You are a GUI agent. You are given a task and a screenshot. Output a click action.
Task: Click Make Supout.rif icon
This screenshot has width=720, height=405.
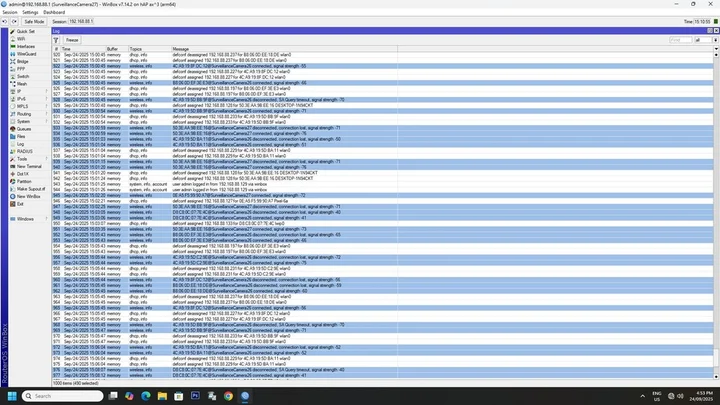(13, 189)
